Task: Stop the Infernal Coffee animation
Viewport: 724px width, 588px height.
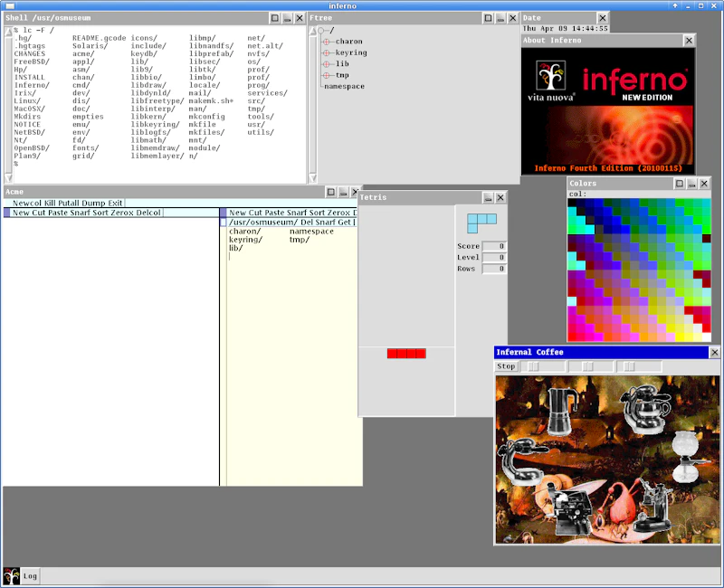Action: tap(506, 366)
